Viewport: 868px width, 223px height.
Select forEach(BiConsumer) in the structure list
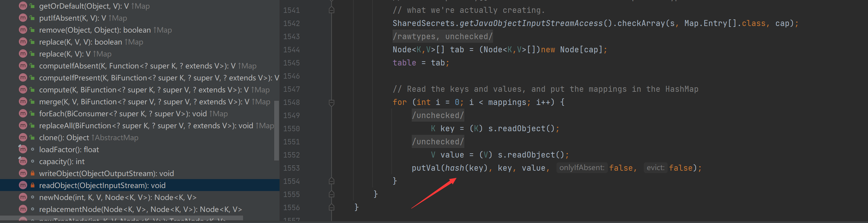click(123, 114)
